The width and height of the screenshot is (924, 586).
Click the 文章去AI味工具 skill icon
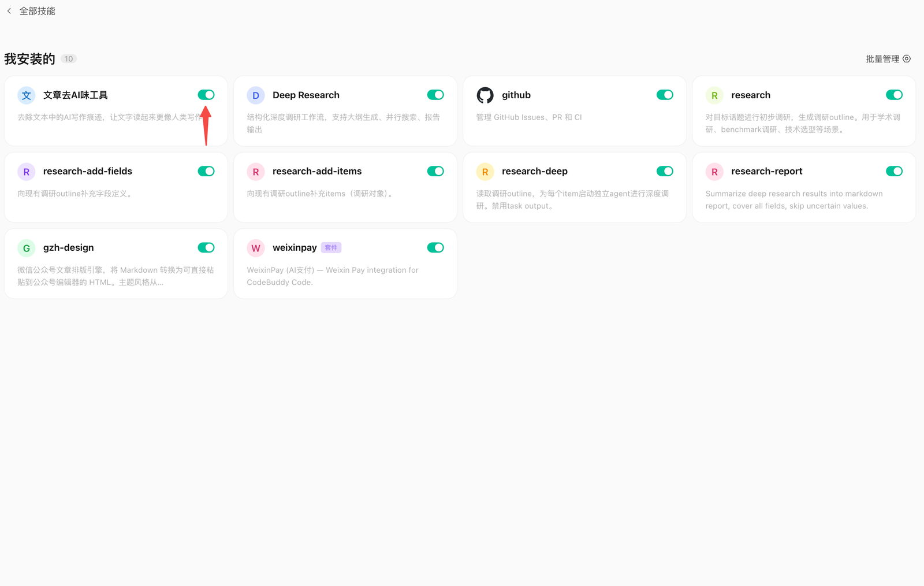[x=27, y=95]
